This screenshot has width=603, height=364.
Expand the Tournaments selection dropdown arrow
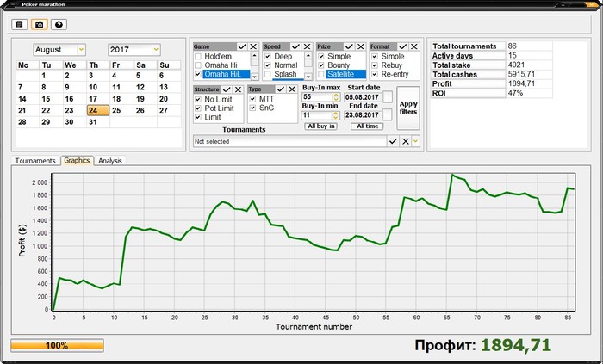415,141
